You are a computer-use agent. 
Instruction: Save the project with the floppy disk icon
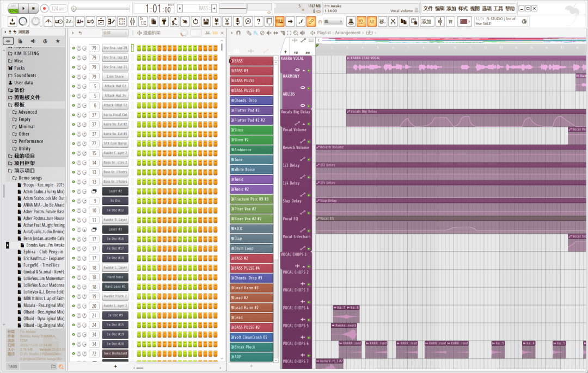(x=205, y=21)
